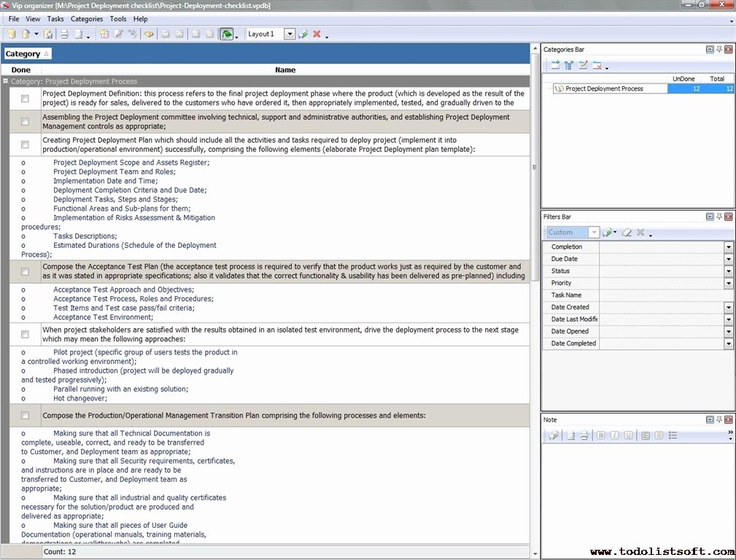Screen dimensions: 736x560
Task: Sort by the Name column header
Action: click(285, 70)
